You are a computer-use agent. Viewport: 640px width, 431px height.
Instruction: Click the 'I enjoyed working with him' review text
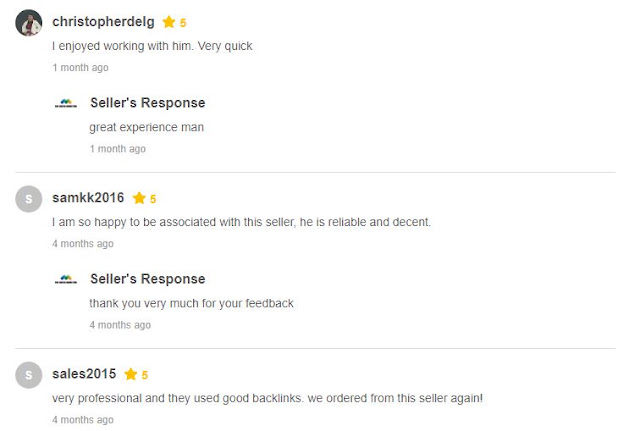pos(152,46)
